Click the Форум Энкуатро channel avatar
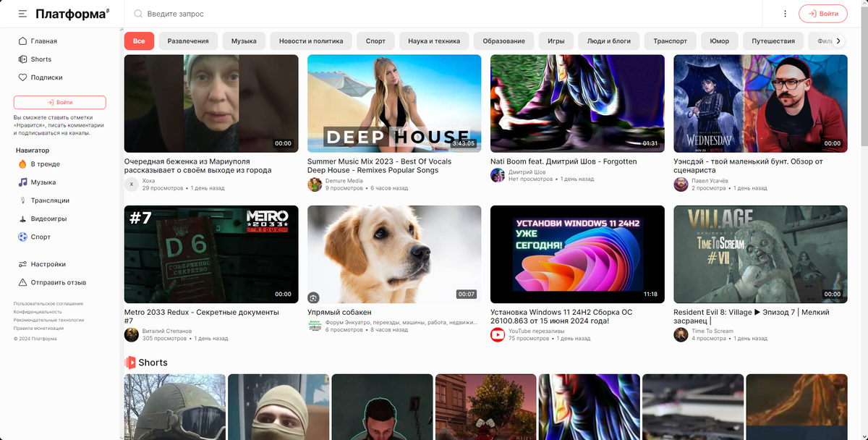 pyautogui.click(x=315, y=326)
